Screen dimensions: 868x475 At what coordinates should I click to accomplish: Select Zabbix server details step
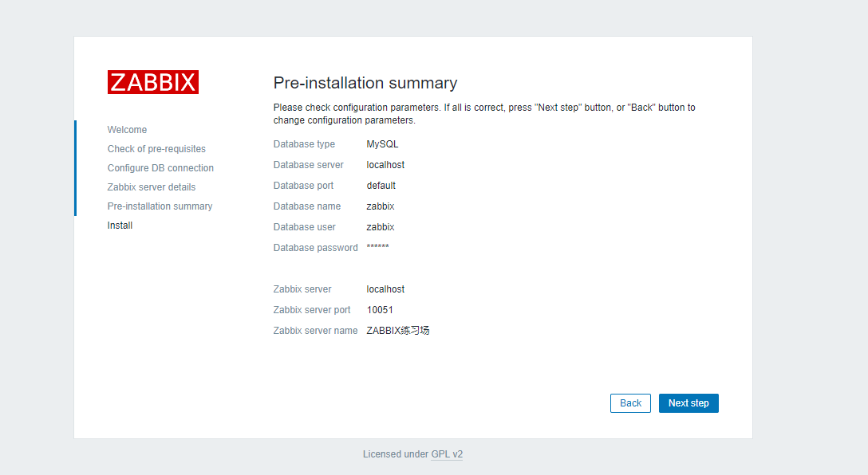[x=152, y=187]
